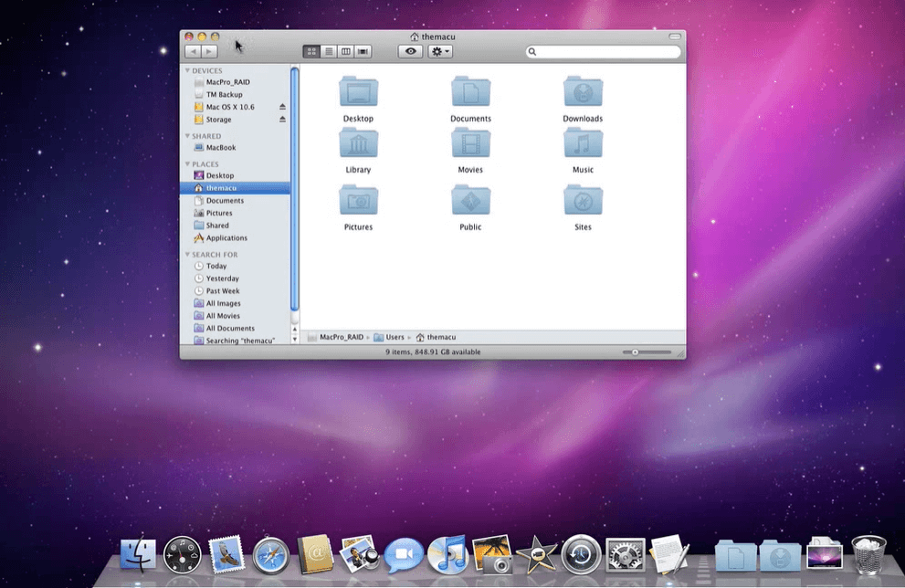Select MacBook under Shared

pyautogui.click(x=220, y=148)
